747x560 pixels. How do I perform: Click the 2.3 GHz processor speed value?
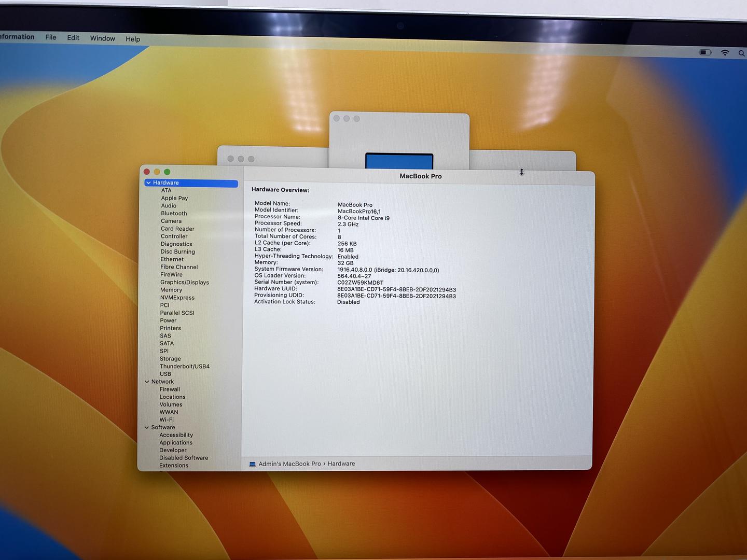pos(348,225)
